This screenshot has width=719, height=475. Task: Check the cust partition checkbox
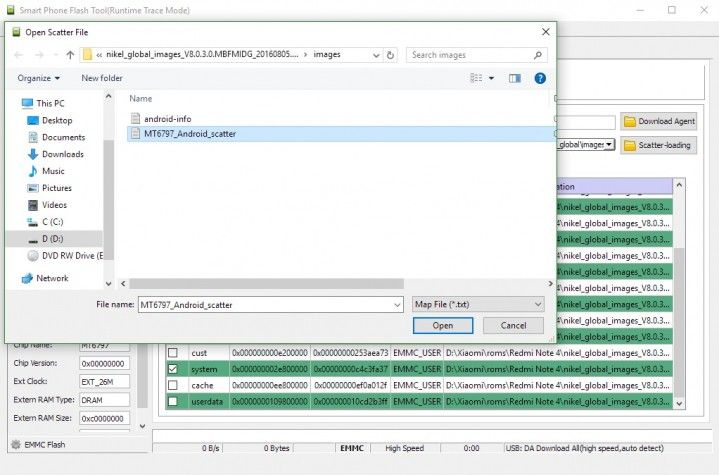[173, 353]
